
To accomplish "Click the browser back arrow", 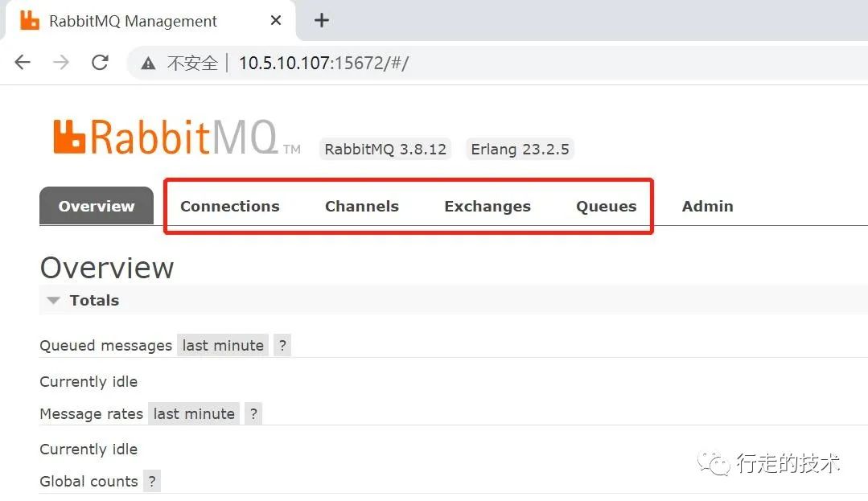I will [23, 63].
